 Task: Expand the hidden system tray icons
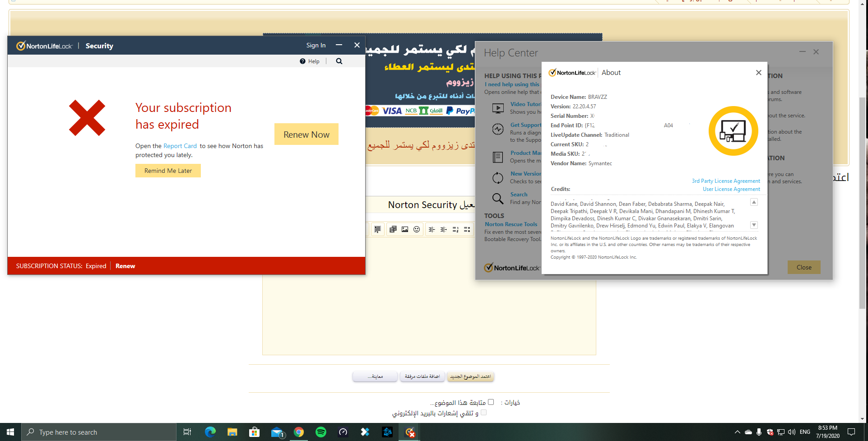tap(738, 432)
